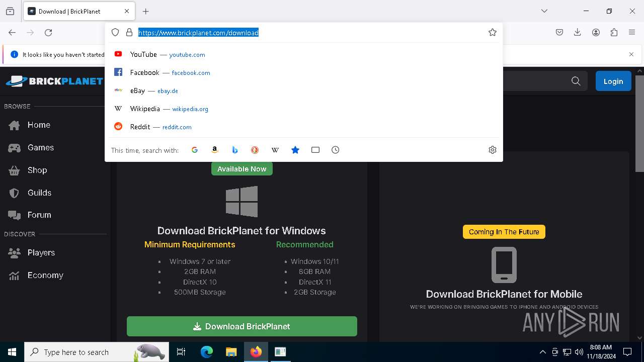
Task: Select the eBay suggestion
Action: coord(304,90)
